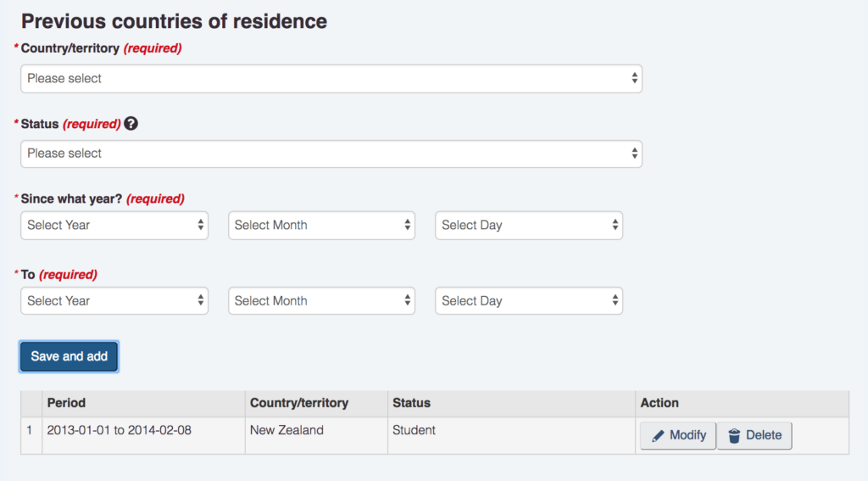Click the Status table column header

click(x=411, y=403)
